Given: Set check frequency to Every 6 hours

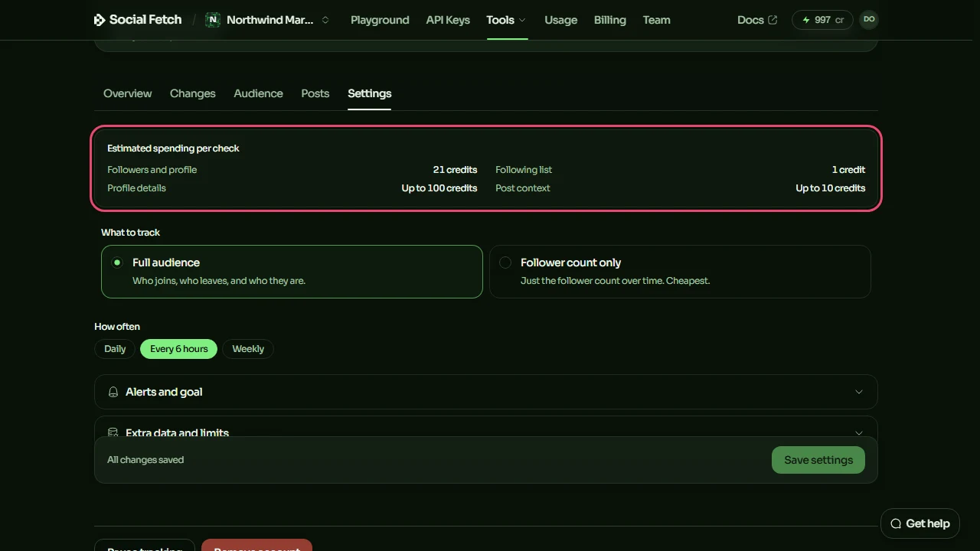Looking at the screenshot, I should [x=179, y=349].
